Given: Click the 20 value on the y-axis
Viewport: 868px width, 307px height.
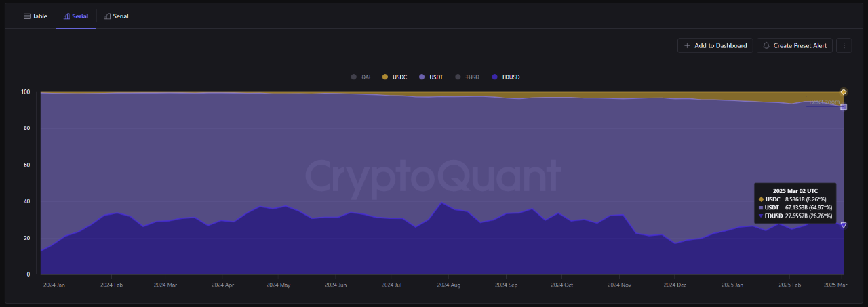Looking at the screenshot, I should (x=28, y=238).
